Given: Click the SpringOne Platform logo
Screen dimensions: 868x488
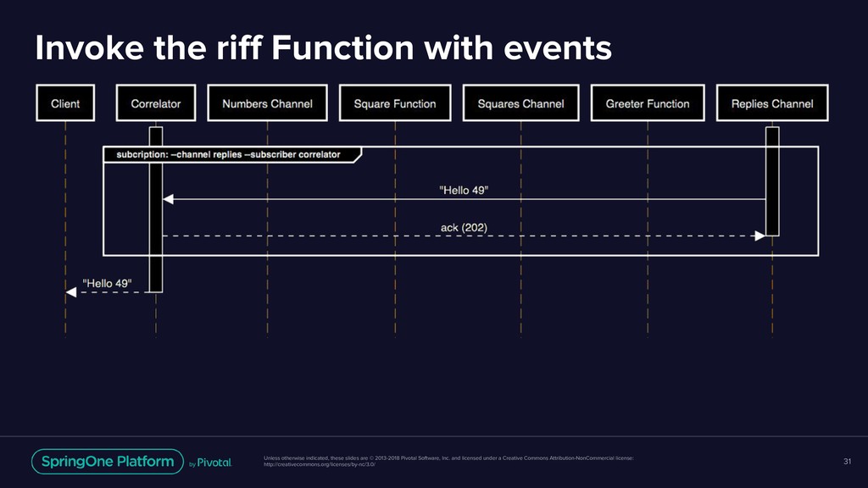Looking at the screenshot, I should pos(108,462).
